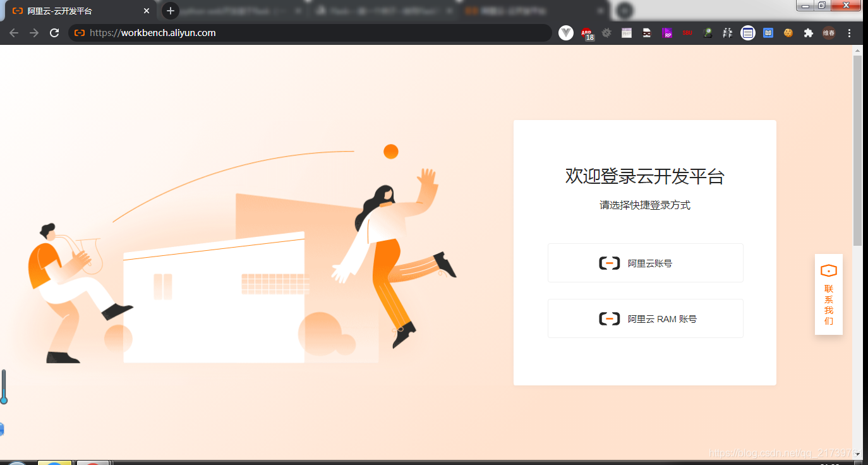Click the browser forward arrow
The image size is (868, 465).
(x=34, y=33)
